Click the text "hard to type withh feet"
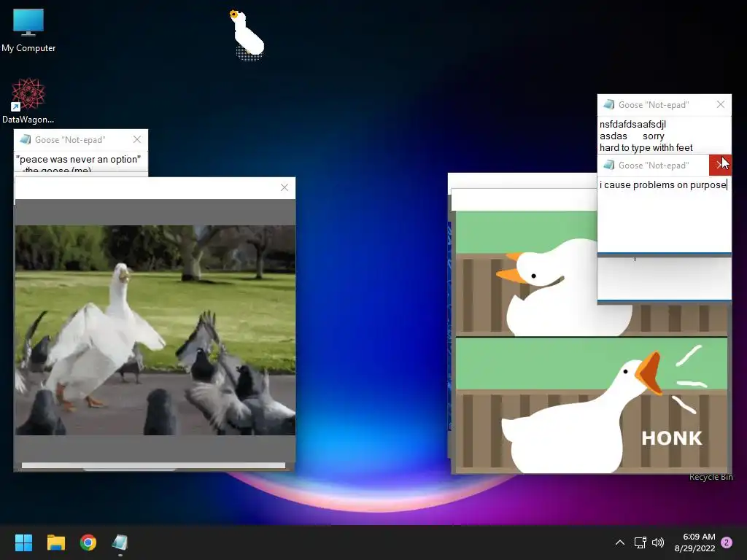 646,147
